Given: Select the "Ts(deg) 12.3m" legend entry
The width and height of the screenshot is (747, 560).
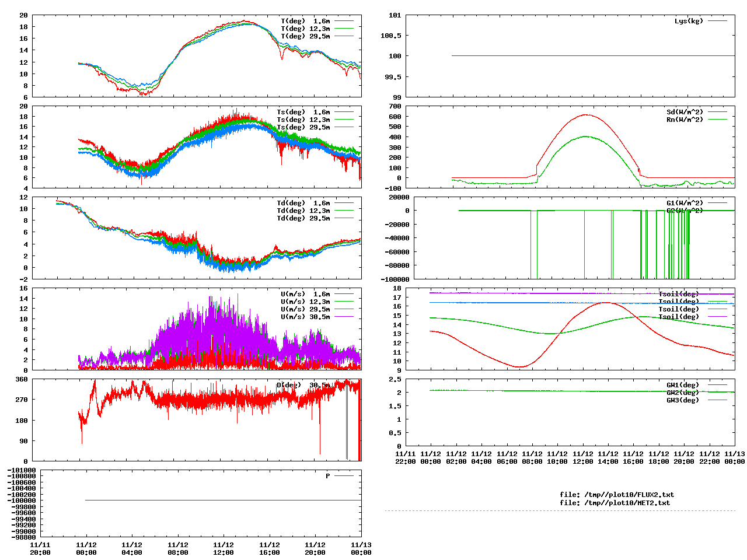Looking at the screenshot, I should coord(303,120).
